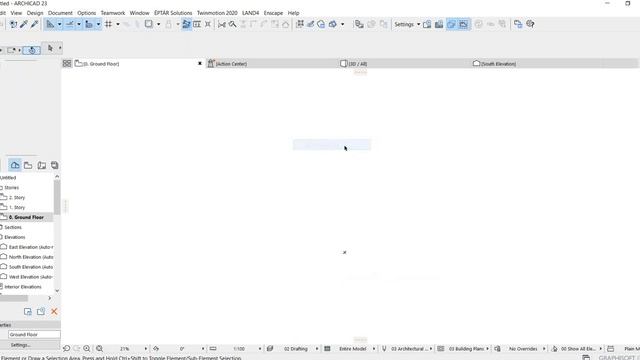Open Snap Guides options dropdown arrow
Image resolution: width=640 pixels, height=360 pixels.
79,24
